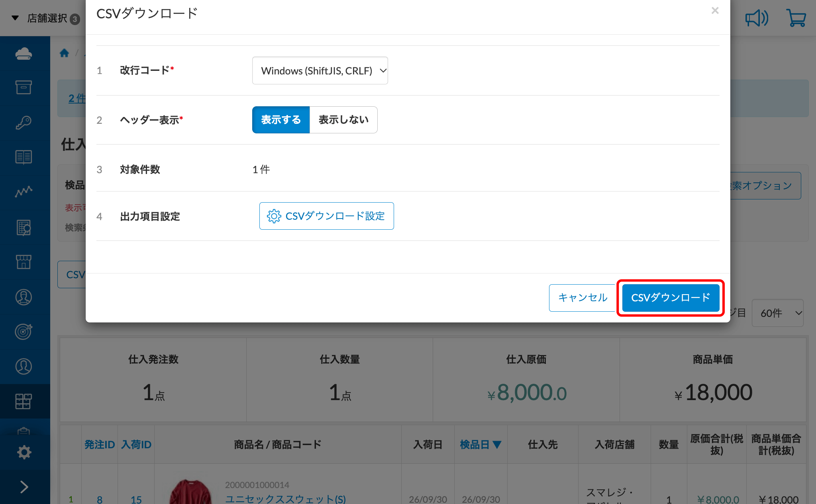This screenshot has width=816, height=504.
Task: Click product code 2000001000014
Action: [x=257, y=485]
